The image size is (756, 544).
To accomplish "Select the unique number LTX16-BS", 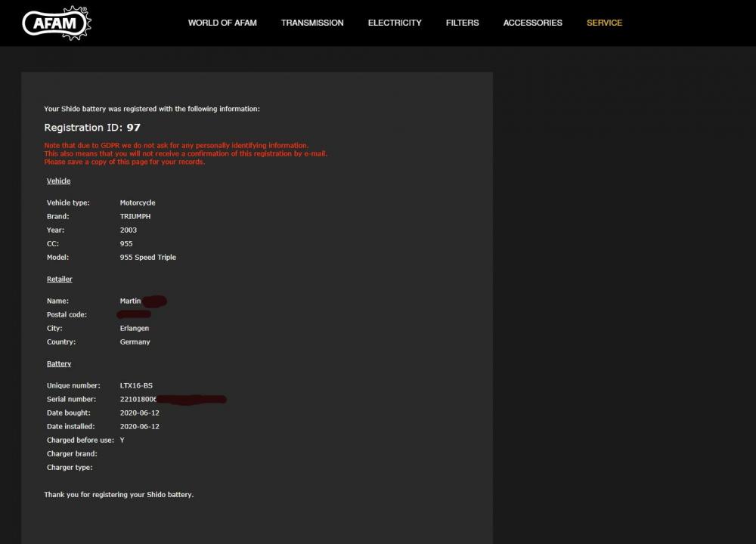I will click(x=136, y=385).
